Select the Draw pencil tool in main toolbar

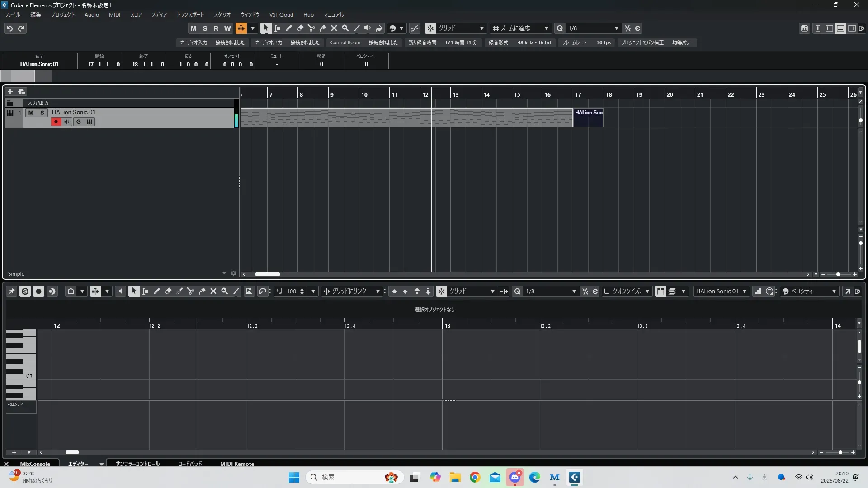tap(289, 28)
